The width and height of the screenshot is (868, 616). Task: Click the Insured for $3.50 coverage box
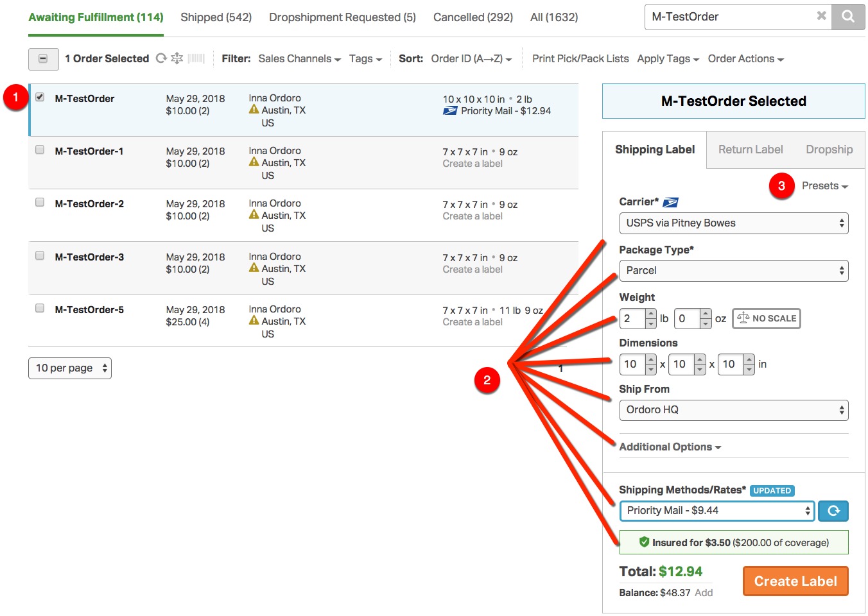(734, 542)
